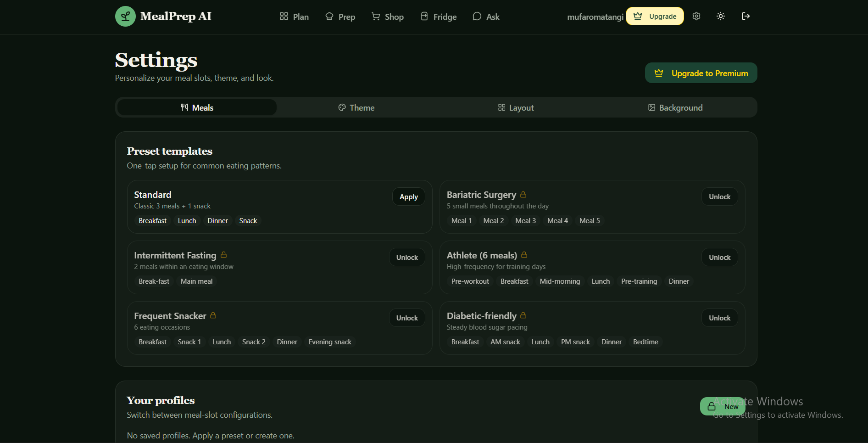Click the Evening snack chip

click(x=330, y=342)
